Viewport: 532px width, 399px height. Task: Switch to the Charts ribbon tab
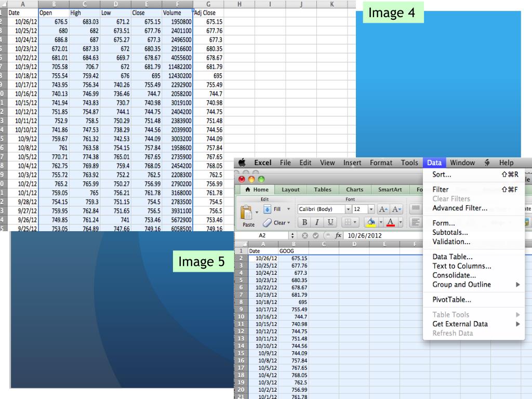tap(354, 190)
